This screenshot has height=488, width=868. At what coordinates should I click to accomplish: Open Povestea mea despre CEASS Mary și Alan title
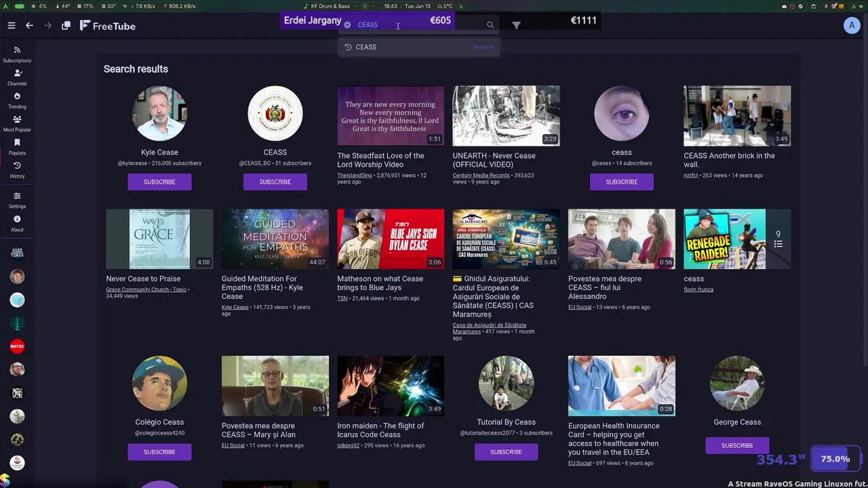coord(258,430)
